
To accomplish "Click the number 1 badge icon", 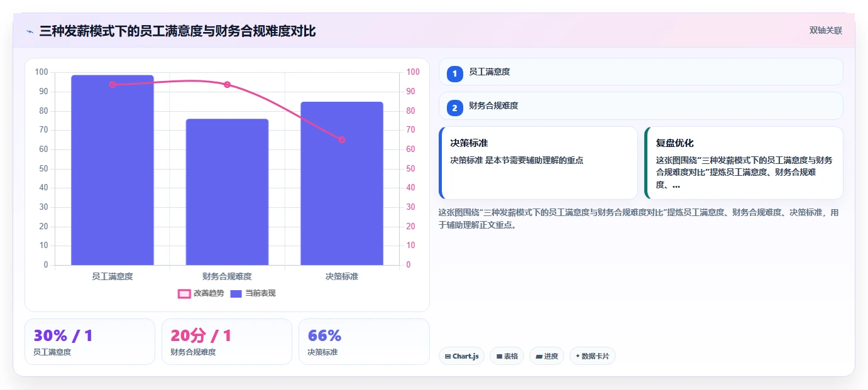I will click(454, 73).
